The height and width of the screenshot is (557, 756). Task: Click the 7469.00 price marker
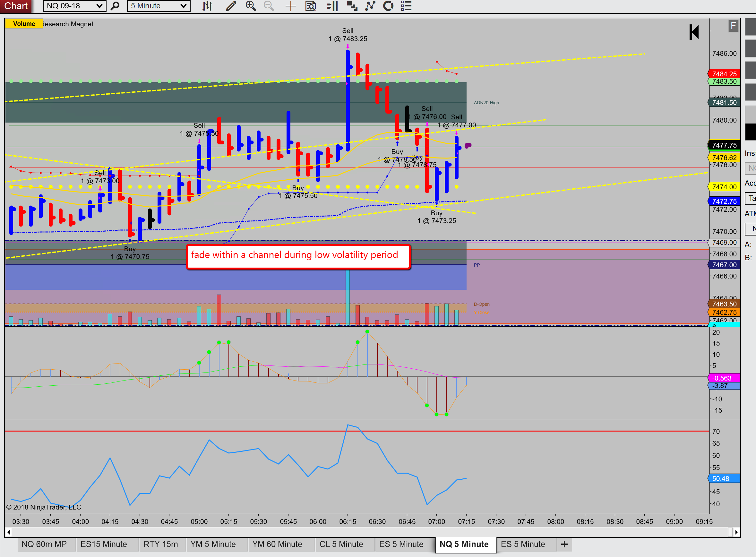[x=724, y=243]
